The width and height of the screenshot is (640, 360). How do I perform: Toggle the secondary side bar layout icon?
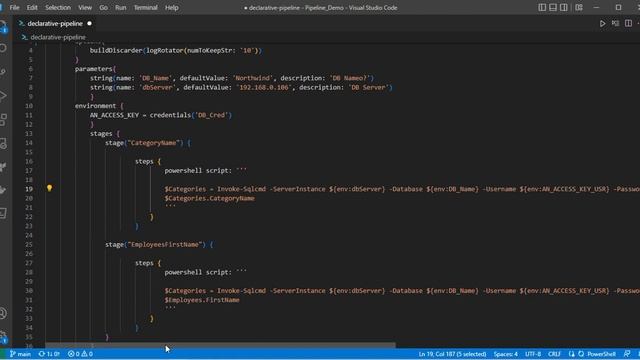tap(564, 7)
